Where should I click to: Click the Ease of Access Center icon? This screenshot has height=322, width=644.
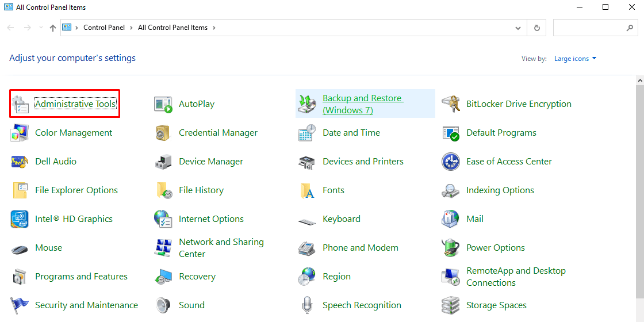451,162
